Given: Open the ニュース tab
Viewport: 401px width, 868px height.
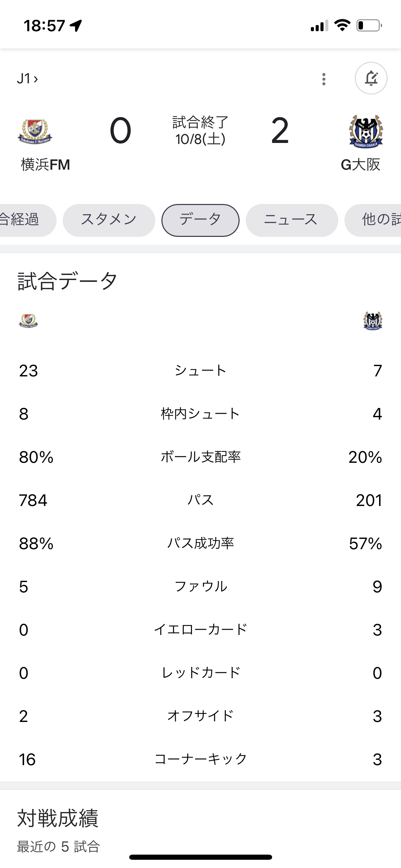Looking at the screenshot, I should click(x=292, y=220).
